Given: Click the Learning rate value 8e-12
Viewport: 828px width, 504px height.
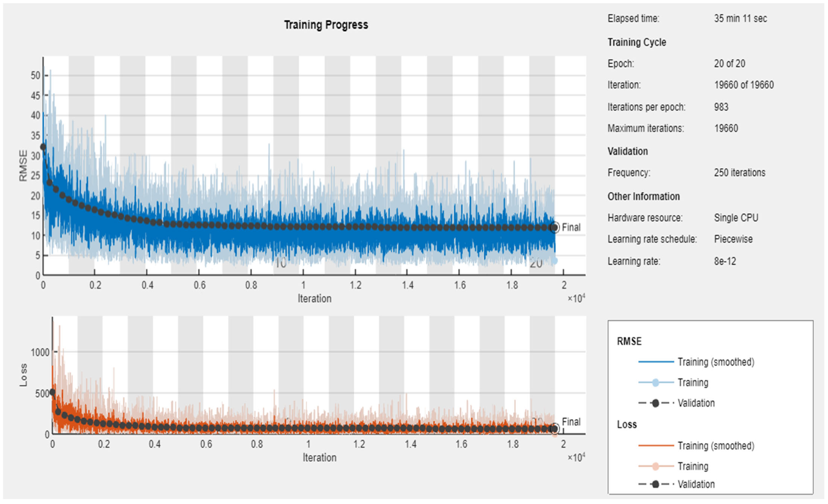Looking at the screenshot, I should pyautogui.click(x=725, y=261).
